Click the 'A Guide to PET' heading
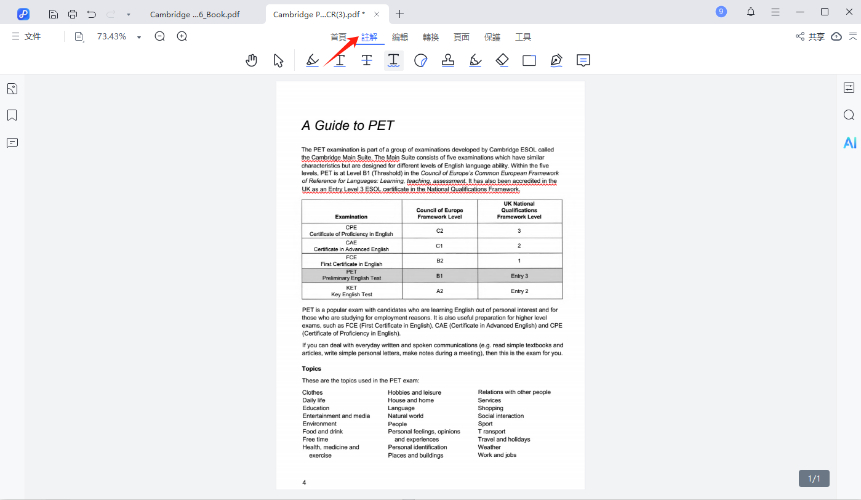 [x=348, y=126]
